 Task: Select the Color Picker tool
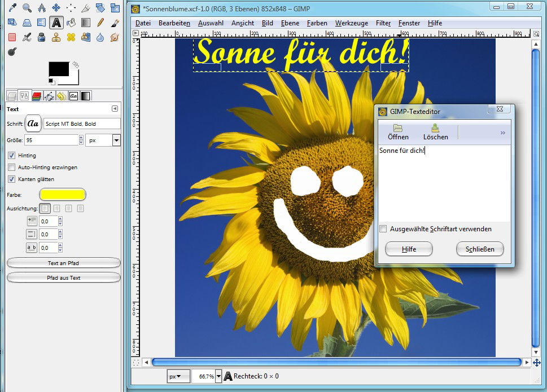(x=12, y=8)
